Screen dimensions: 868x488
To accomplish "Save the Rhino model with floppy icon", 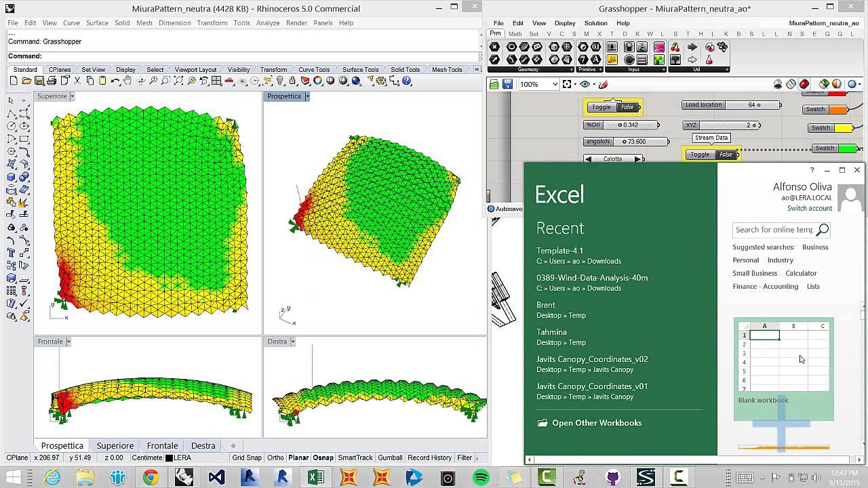I will [39, 81].
